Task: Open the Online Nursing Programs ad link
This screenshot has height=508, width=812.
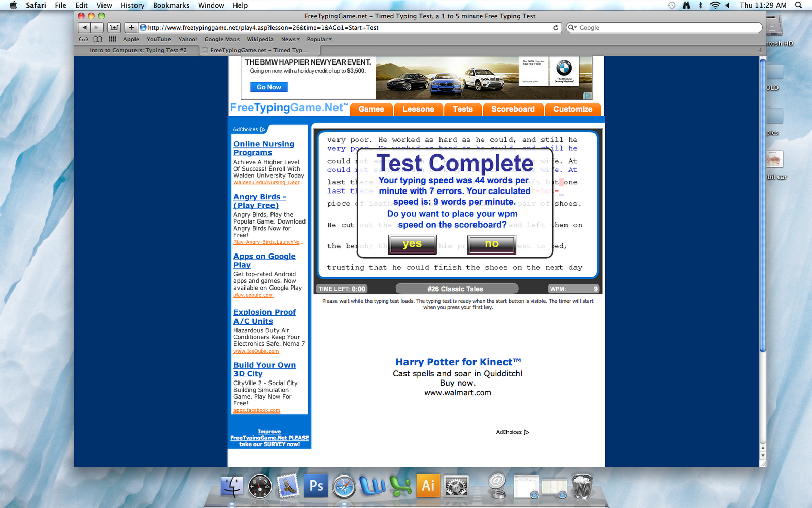Action: (x=264, y=148)
